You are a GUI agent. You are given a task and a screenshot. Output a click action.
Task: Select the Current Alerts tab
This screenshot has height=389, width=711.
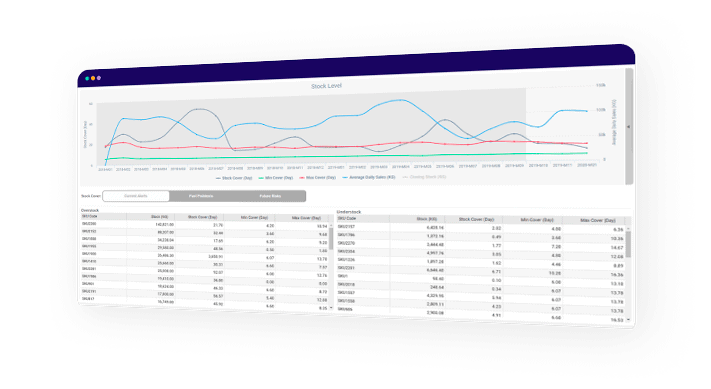[136, 196]
